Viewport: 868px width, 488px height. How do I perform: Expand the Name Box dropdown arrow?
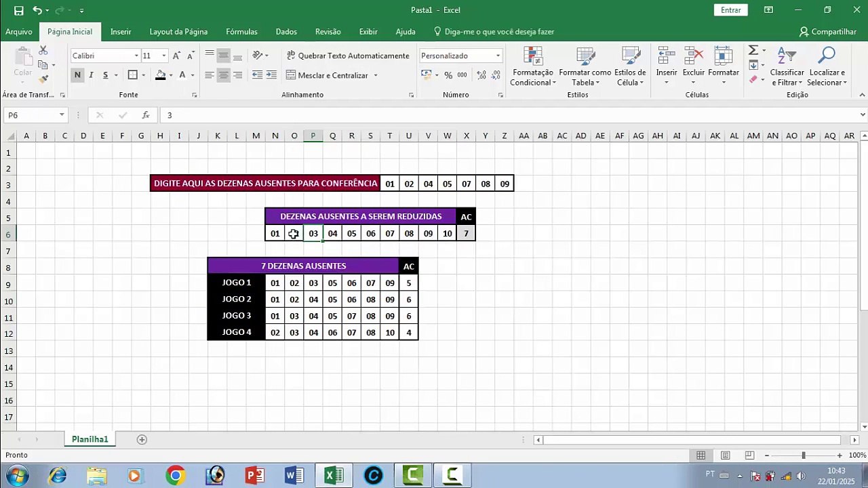(x=62, y=115)
